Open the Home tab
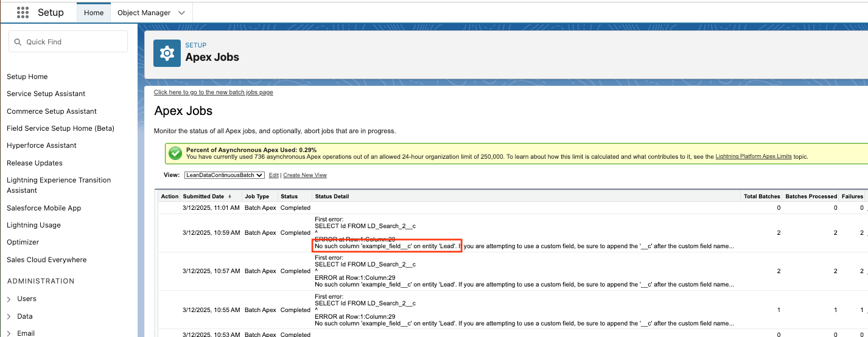The width and height of the screenshot is (868, 337). pyautogui.click(x=94, y=13)
